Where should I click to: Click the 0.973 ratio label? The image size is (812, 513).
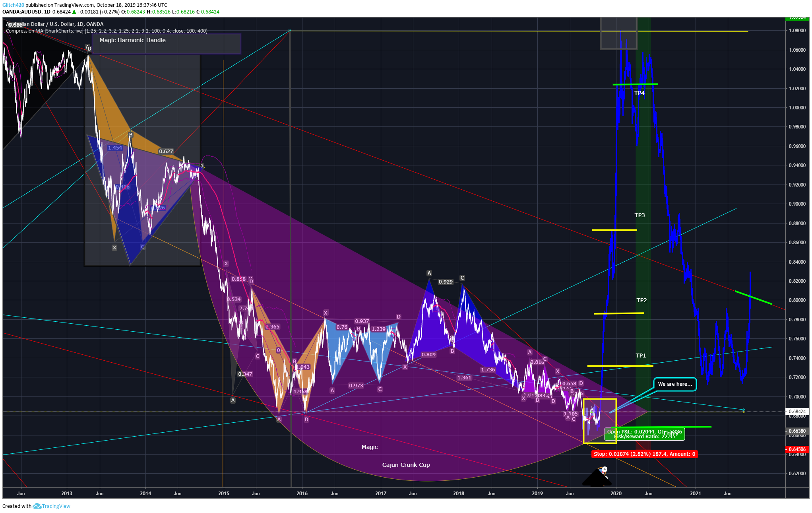click(356, 385)
